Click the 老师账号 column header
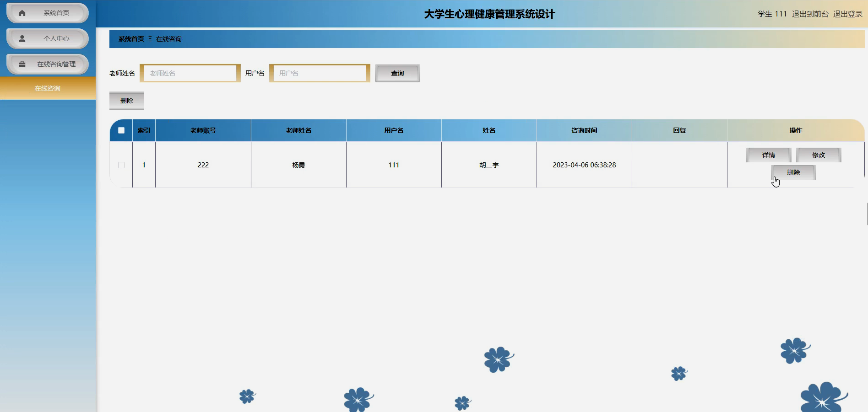 [203, 130]
